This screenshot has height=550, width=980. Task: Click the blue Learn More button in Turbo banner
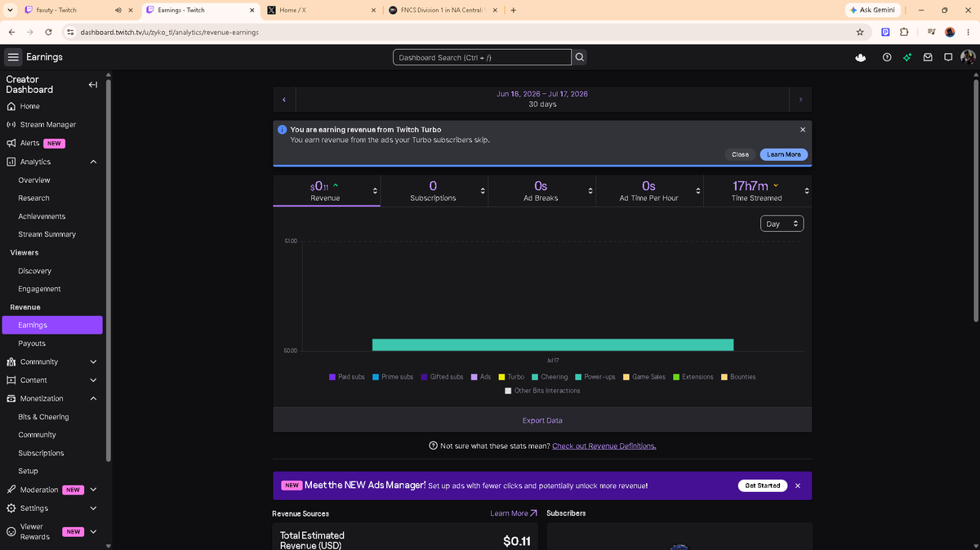[x=784, y=154]
